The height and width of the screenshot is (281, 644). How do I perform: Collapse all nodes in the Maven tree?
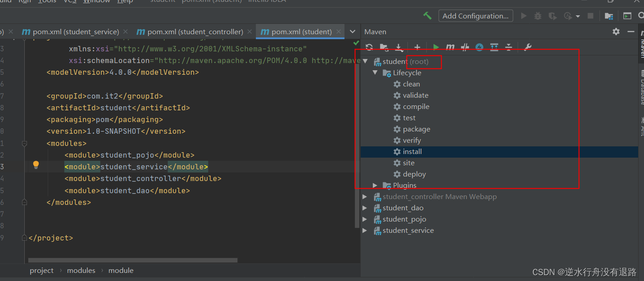tap(509, 47)
